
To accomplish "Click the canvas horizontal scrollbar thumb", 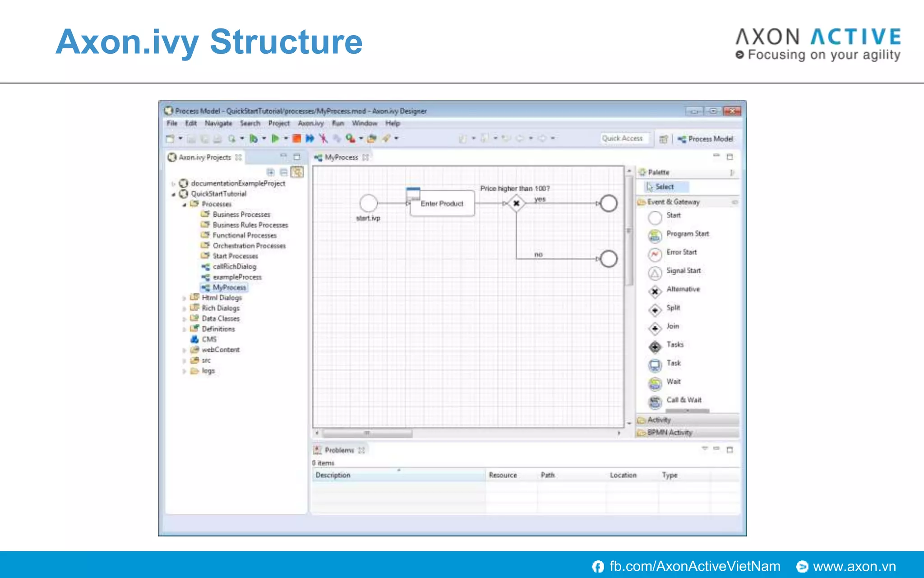I will [x=367, y=433].
